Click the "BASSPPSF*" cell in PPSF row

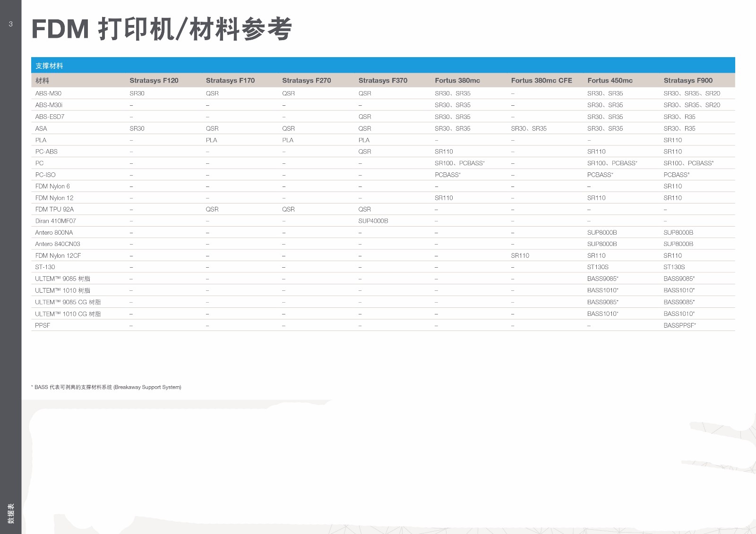coord(679,325)
